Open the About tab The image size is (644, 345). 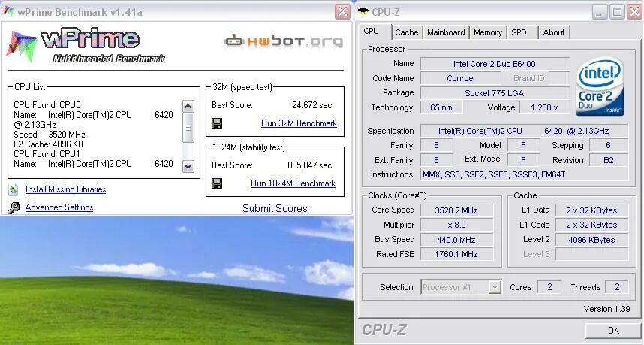[x=554, y=32]
